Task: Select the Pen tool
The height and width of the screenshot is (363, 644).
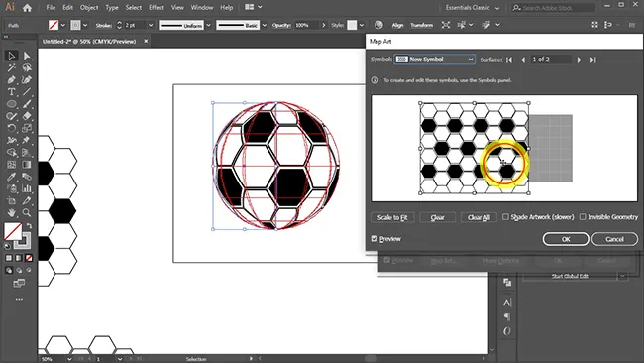Action: (12, 79)
